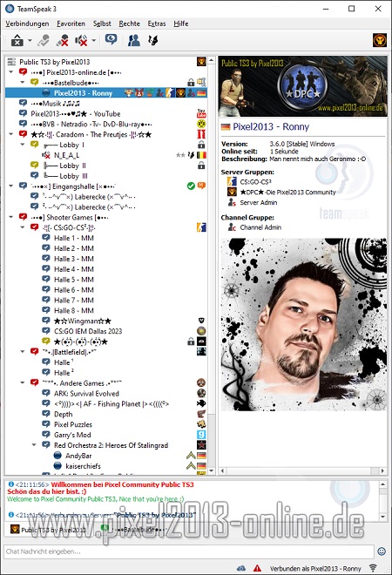Toggle the speaker mute icon

81,40
